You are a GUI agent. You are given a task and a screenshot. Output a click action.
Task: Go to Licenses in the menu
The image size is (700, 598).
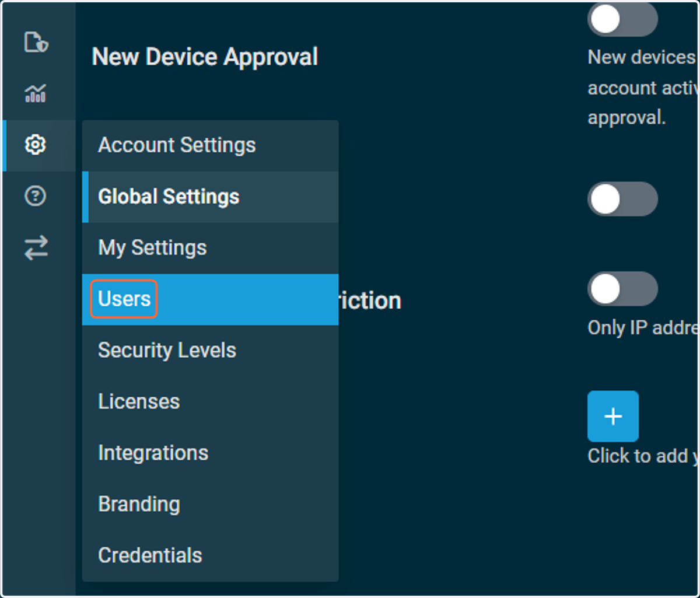[211, 402]
